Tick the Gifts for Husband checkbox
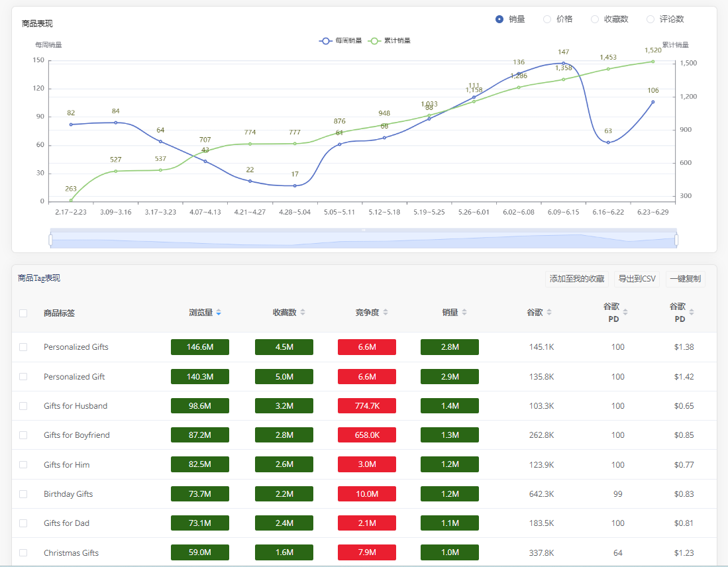 click(23, 406)
